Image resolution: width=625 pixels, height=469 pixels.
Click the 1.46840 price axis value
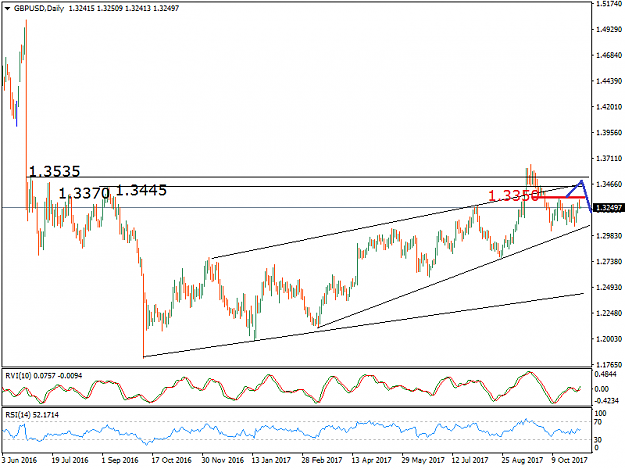[x=609, y=55]
